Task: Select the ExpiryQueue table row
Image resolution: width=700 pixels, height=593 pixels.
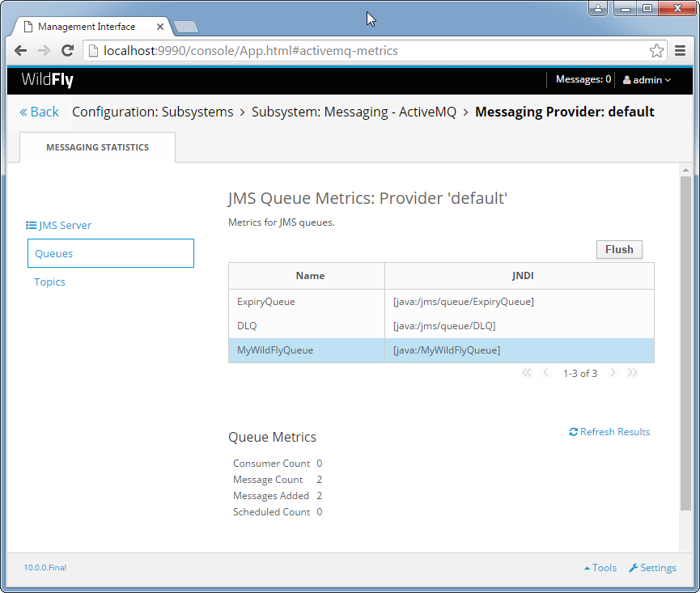Action: click(x=441, y=302)
